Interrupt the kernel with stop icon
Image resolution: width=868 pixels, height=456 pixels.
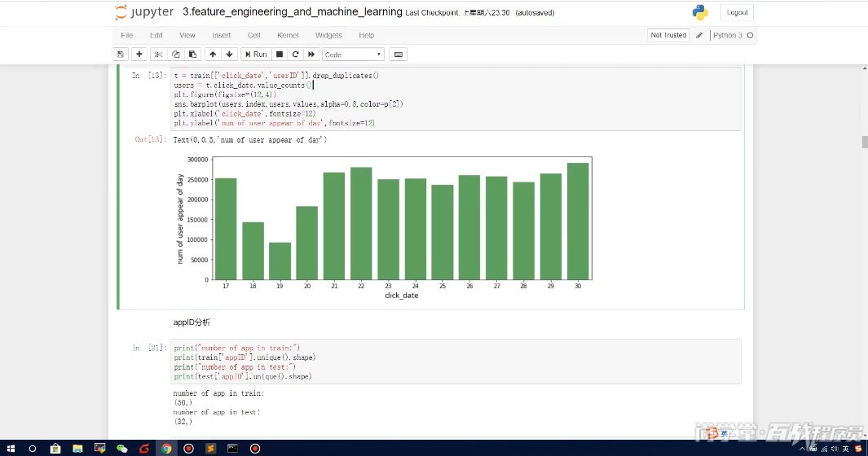coord(280,55)
